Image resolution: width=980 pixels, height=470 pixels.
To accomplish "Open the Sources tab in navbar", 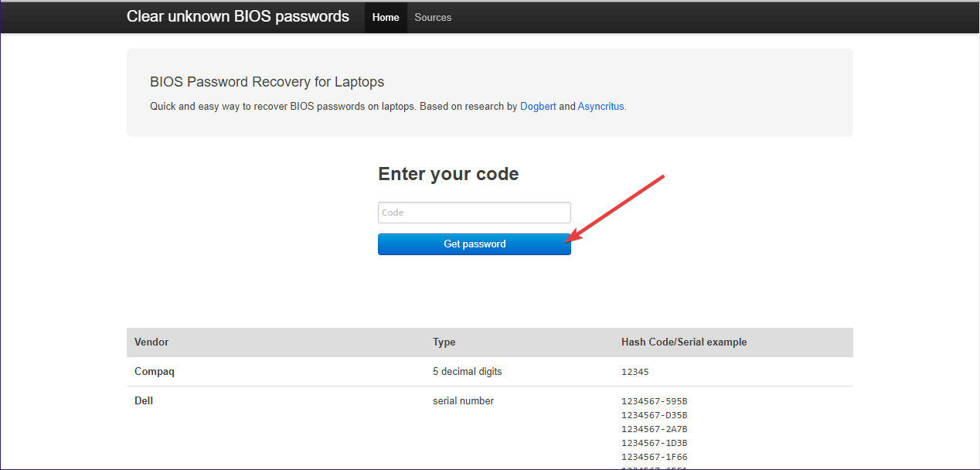I will point(433,17).
